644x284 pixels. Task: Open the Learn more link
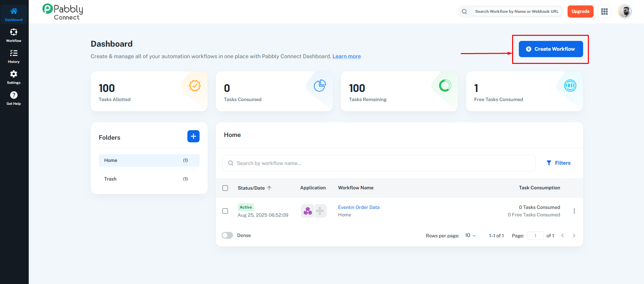(x=347, y=56)
